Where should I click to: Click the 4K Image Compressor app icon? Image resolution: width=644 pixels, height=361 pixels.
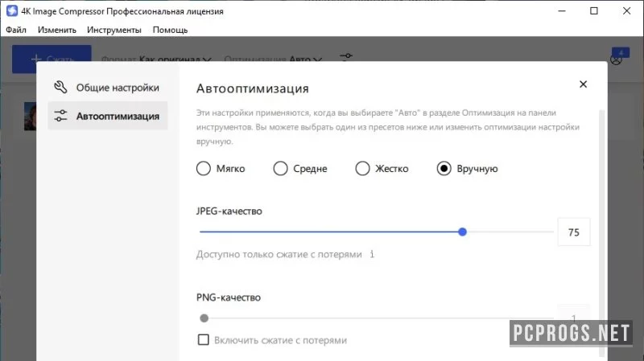(12, 11)
